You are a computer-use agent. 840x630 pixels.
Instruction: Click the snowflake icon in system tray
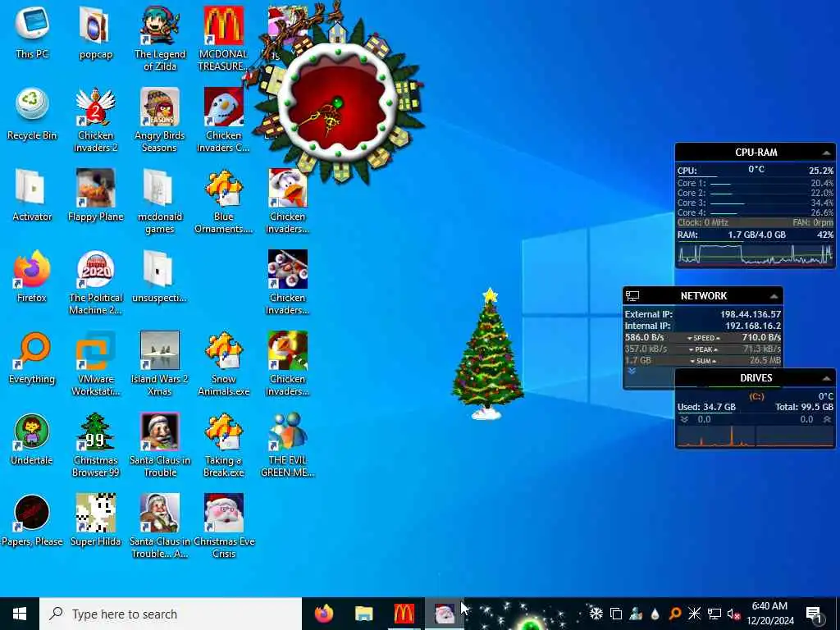(596, 614)
